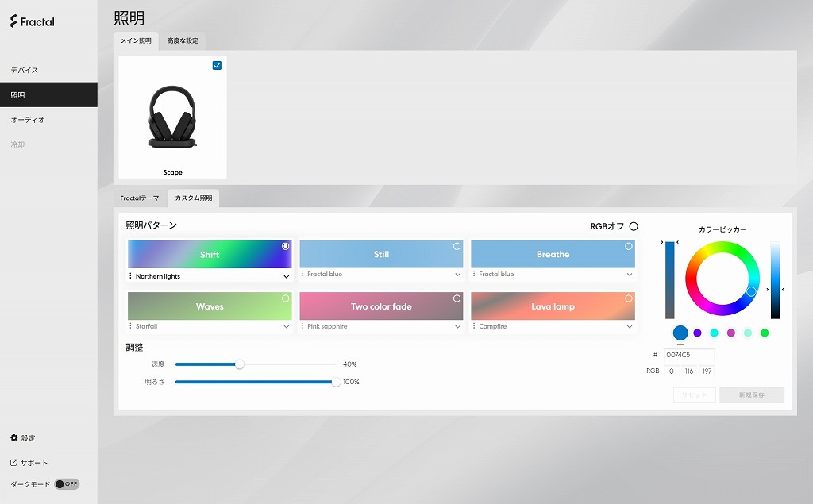
Task: Click the drag handle beside Northern lights
Action: pos(130,276)
